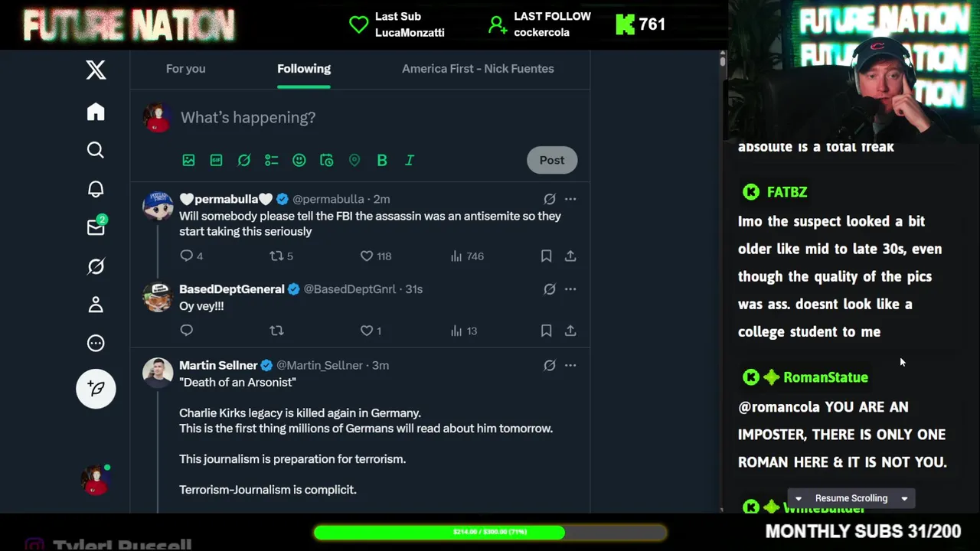Open Messages envelope icon
This screenshot has width=980, height=551.
tap(96, 227)
